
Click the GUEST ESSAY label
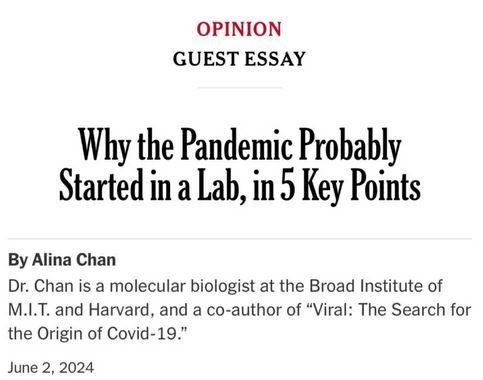click(x=239, y=59)
